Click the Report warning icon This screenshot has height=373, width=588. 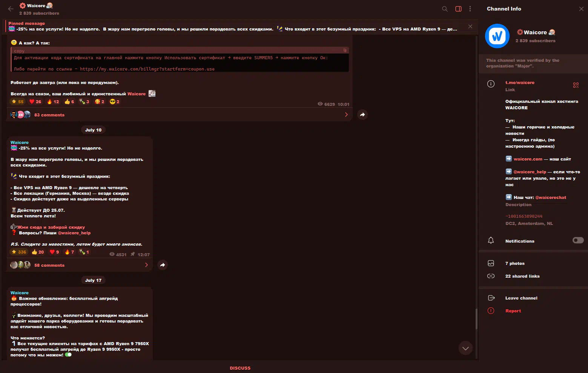pyautogui.click(x=491, y=311)
